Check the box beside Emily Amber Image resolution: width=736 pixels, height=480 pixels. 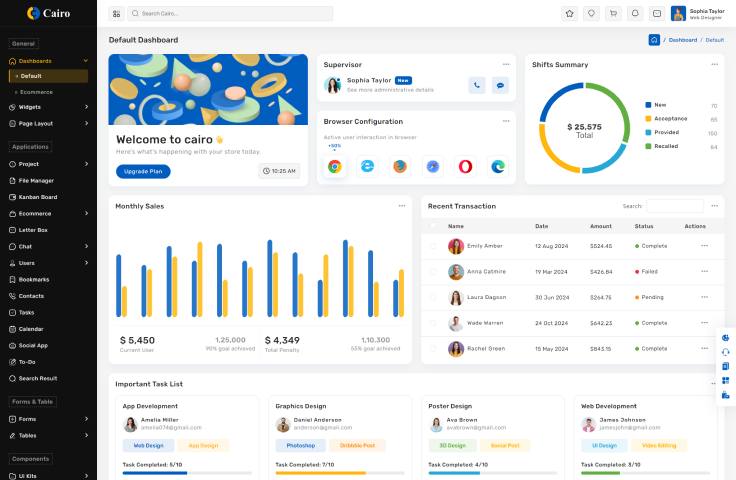(x=433, y=245)
